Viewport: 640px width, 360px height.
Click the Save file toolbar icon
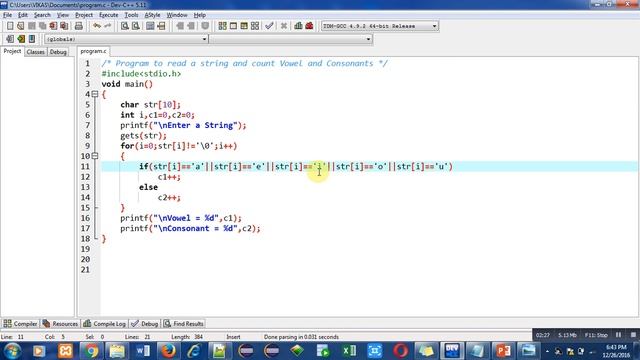coord(31,26)
